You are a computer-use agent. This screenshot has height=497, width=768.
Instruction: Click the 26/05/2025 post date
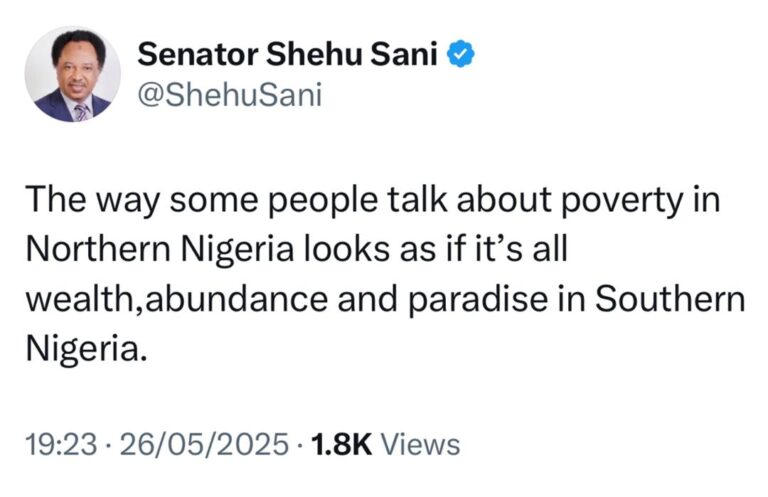point(203,444)
